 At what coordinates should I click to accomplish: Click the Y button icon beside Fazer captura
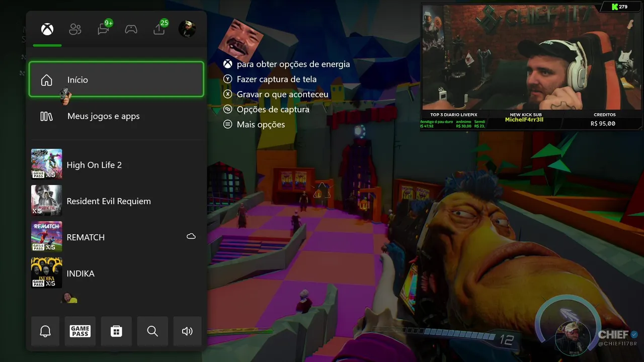point(228,79)
